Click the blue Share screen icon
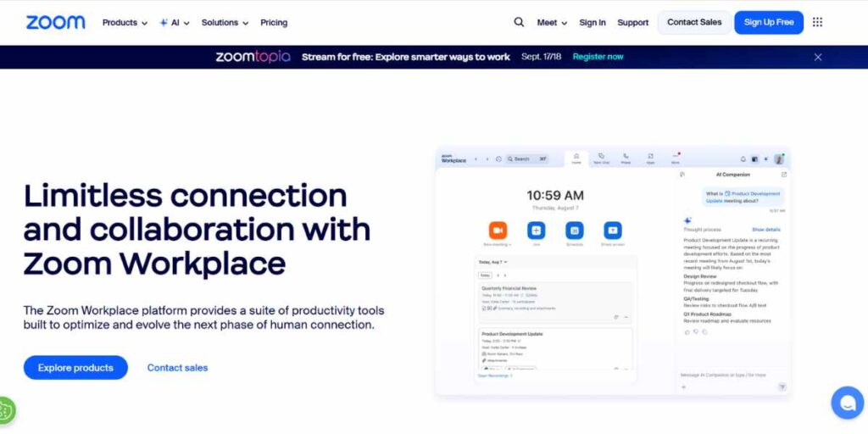Image resolution: width=868 pixels, height=434 pixels. [x=612, y=231]
